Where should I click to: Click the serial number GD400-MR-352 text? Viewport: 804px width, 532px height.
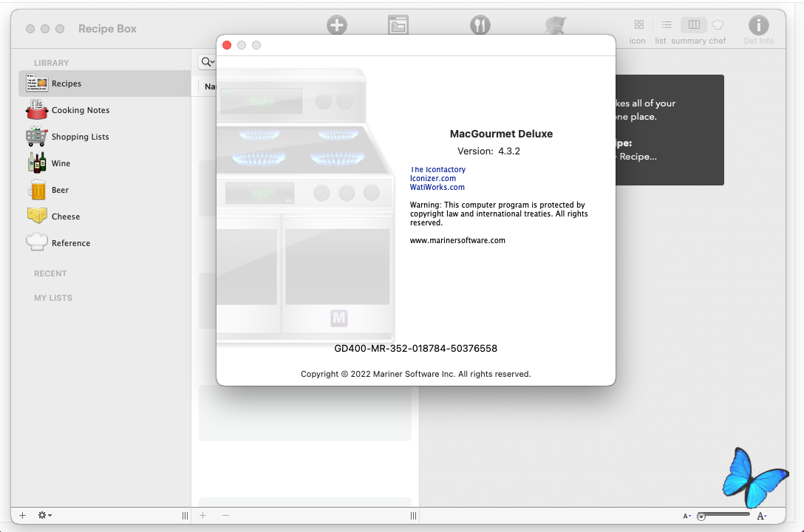click(x=416, y=349)
